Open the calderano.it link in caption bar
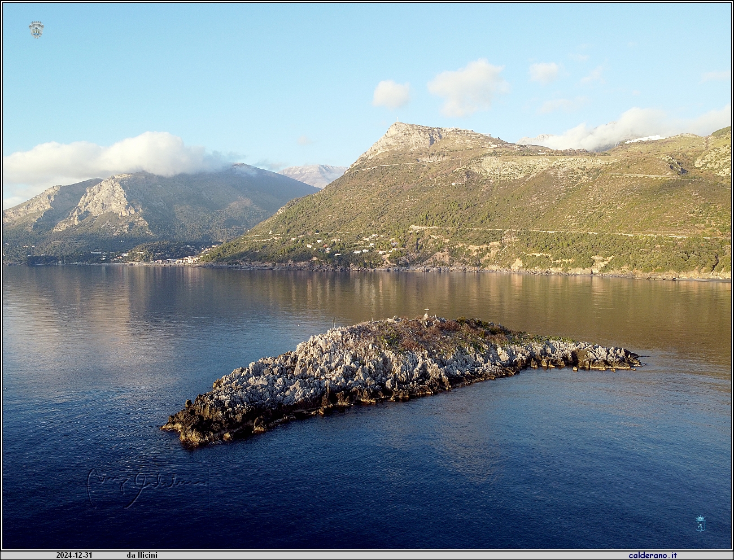 [653, 555]
